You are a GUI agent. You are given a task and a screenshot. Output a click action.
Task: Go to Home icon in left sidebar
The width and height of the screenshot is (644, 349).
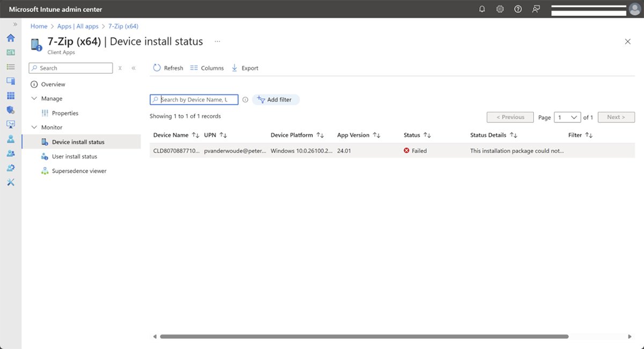[x=10, y=38]
